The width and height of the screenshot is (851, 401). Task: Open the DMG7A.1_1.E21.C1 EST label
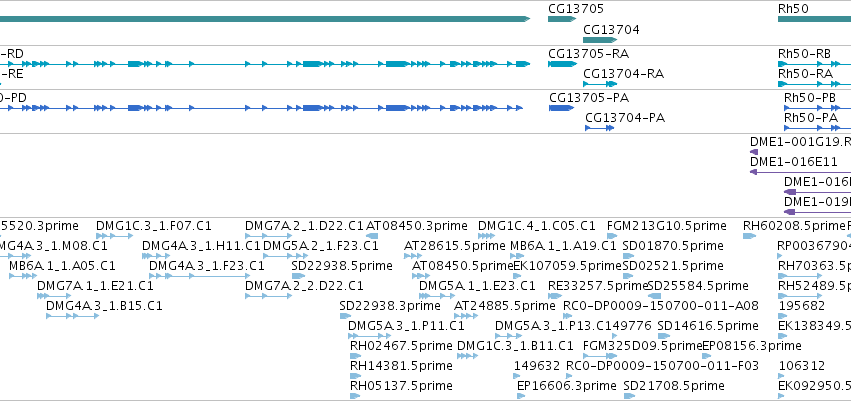point(96,285)
